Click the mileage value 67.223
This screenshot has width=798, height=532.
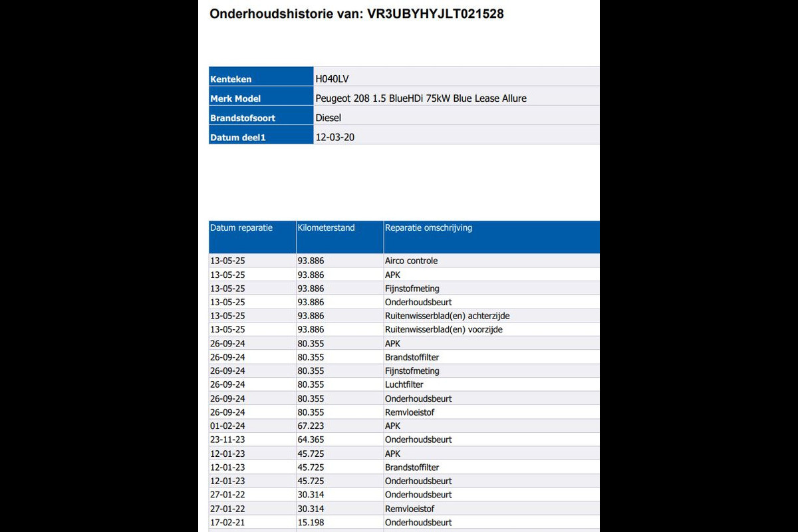click(x=311, y=426)
